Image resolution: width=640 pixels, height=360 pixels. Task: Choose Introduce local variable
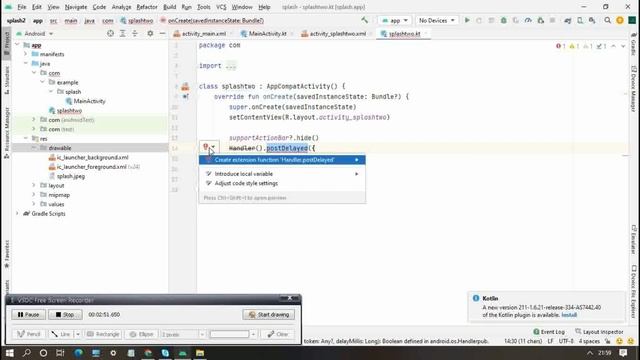coord(282,174)
